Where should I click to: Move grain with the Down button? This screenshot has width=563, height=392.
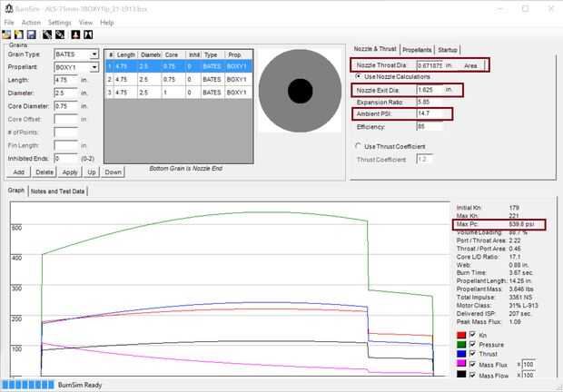[114, 172]
